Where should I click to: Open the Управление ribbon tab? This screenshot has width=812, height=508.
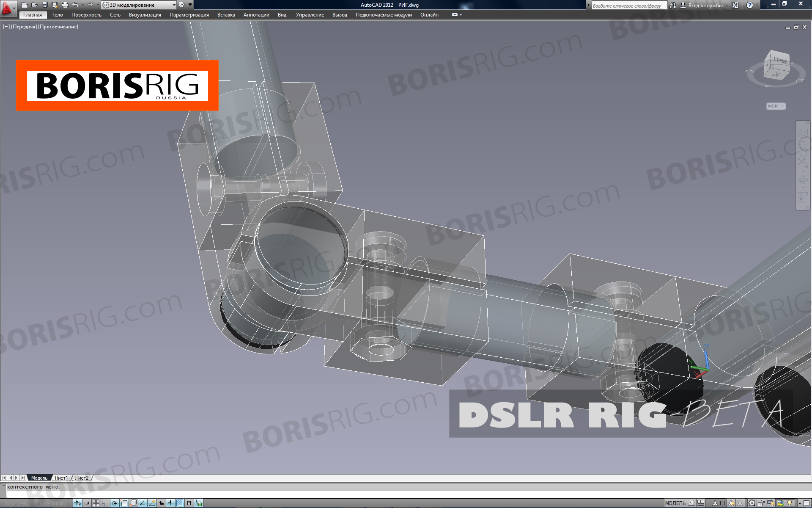(310, 15)
